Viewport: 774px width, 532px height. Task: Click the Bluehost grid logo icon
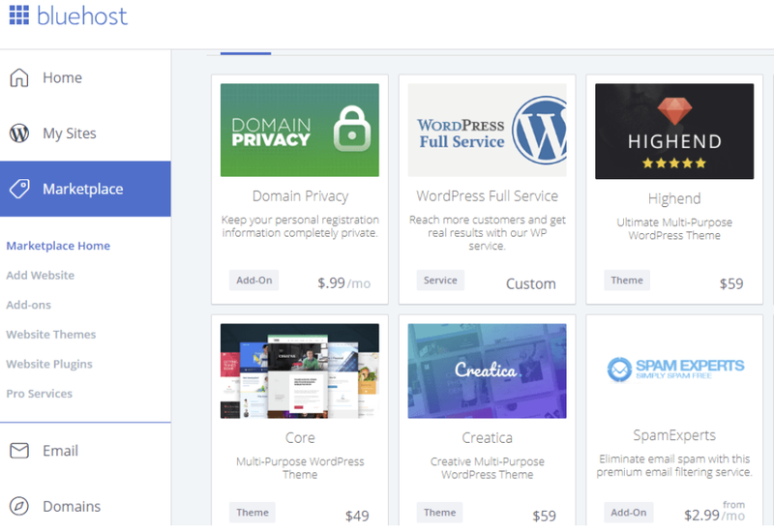click(x=19, y=15)
